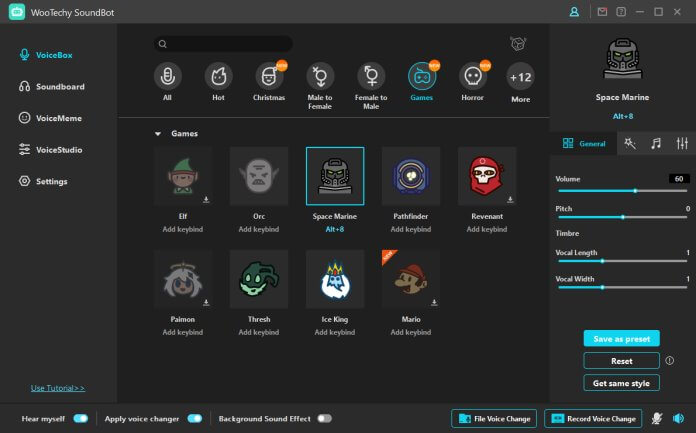Click the WooTechy SoundBot app logo
This screenshot has height=433, width=696.
17,12
